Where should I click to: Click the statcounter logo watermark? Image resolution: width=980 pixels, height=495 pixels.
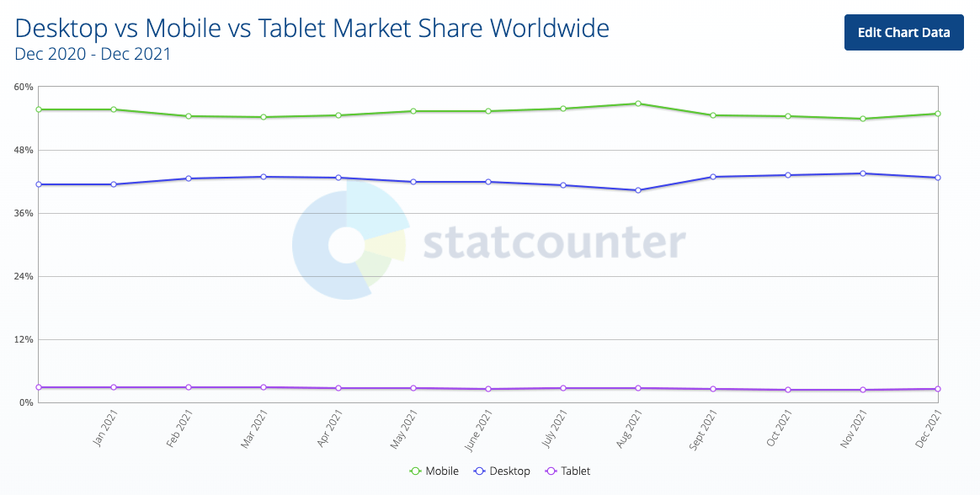pos(488,244)
